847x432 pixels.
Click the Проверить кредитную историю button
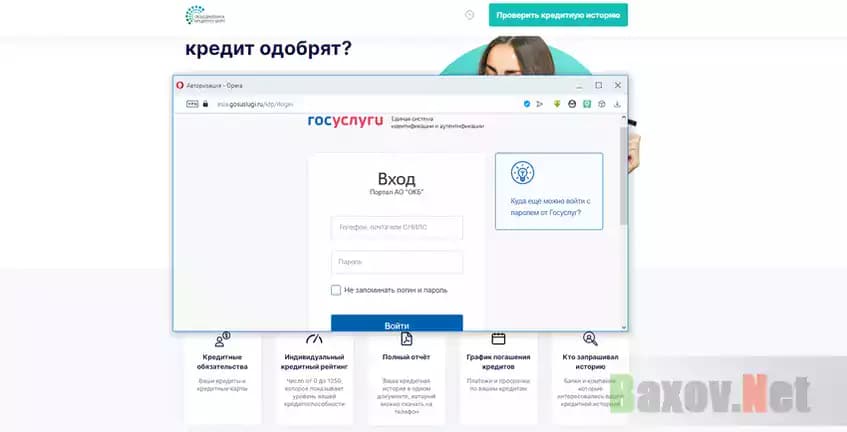click(x=558, y=15)
